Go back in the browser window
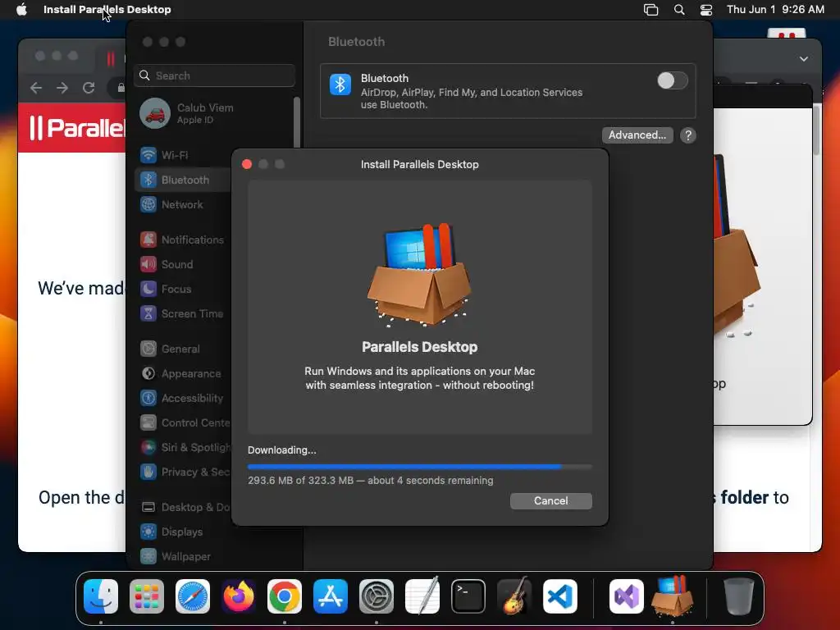The width and height of the screenshot is (840, 630). coord(36,88)
